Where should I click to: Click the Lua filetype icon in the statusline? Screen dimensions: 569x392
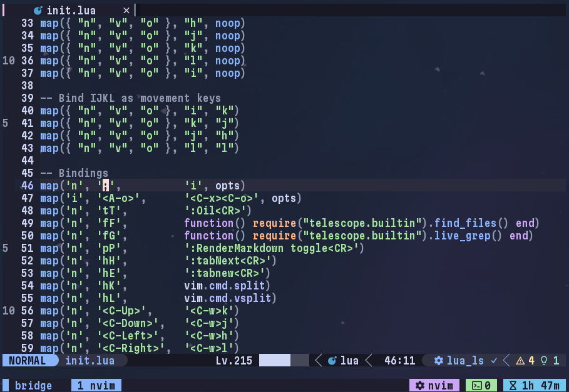coord(332,361)
